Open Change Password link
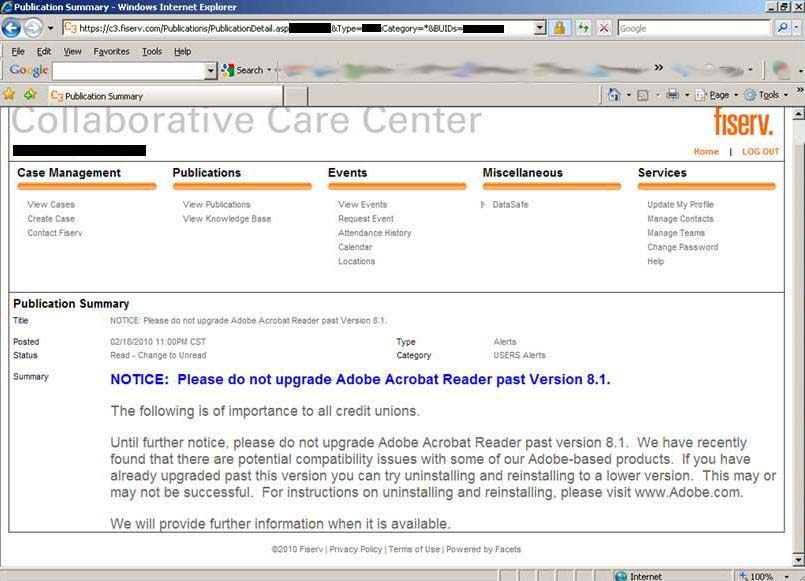Viewport: 805px width, 581px height. coord(682,247)
